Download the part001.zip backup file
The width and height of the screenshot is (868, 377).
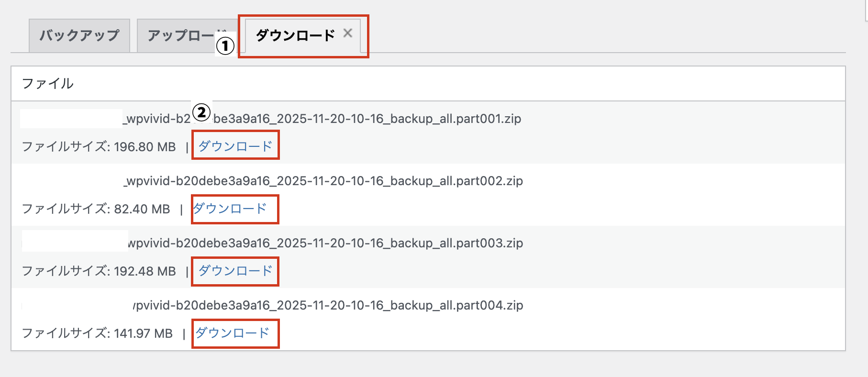235,146
